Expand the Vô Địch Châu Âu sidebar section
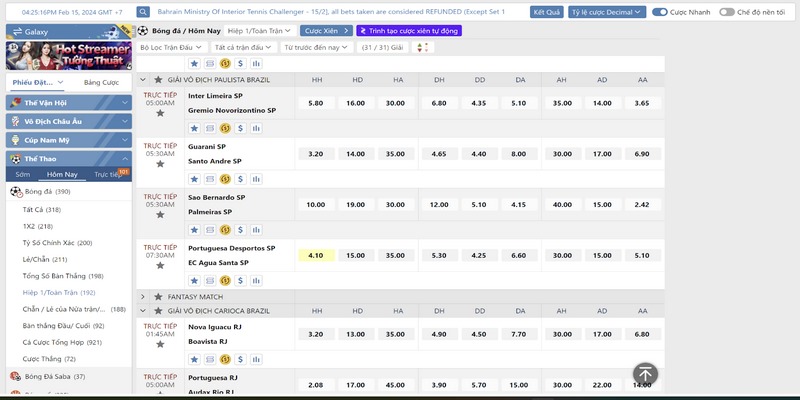800x400 pixels. (69, 121)
